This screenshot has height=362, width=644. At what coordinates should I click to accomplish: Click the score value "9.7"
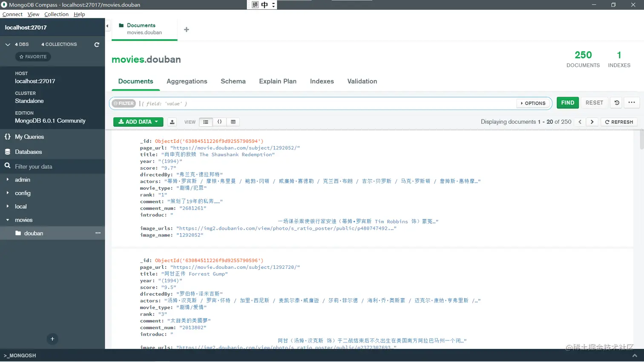pos(169,168)
